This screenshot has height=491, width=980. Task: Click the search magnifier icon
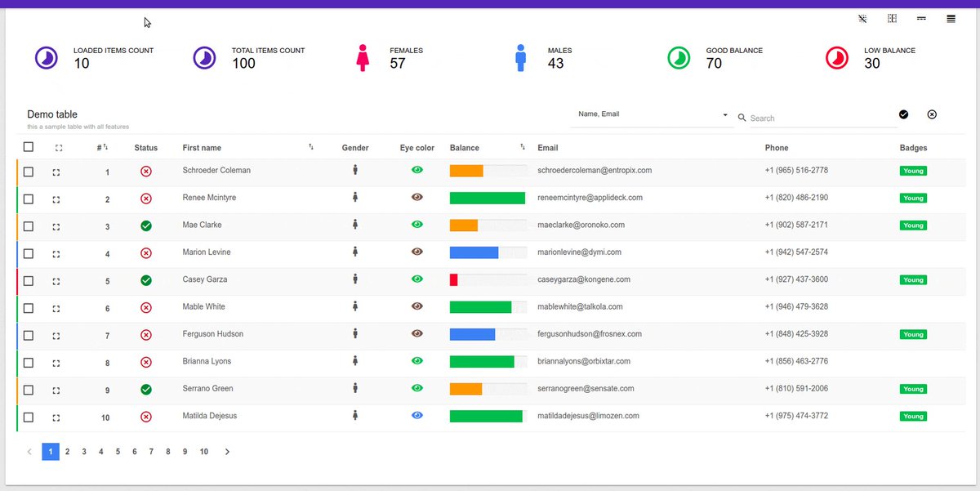click(742, 118)
